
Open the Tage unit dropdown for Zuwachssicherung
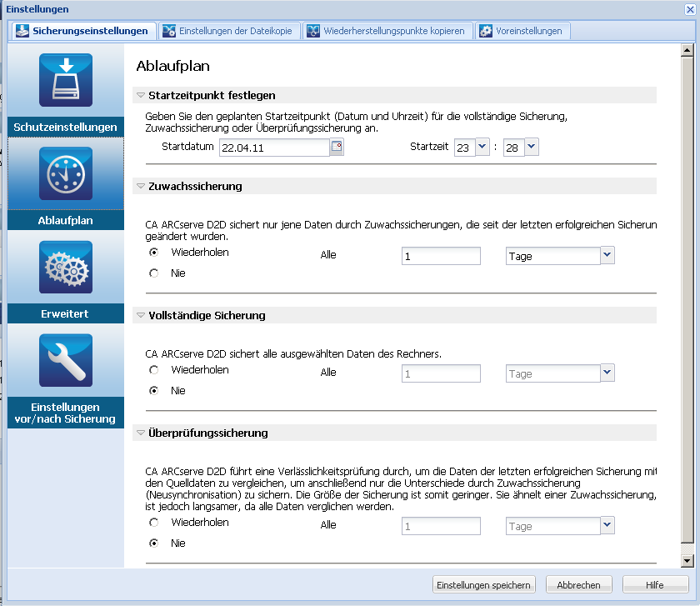pyautogui.click(x=607, y=255)
